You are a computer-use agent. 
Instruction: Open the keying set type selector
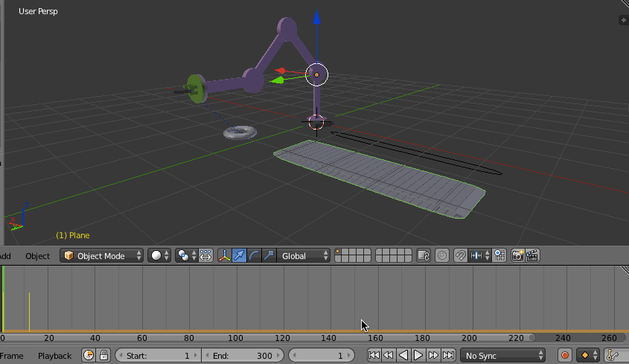[x=587, y=355]
